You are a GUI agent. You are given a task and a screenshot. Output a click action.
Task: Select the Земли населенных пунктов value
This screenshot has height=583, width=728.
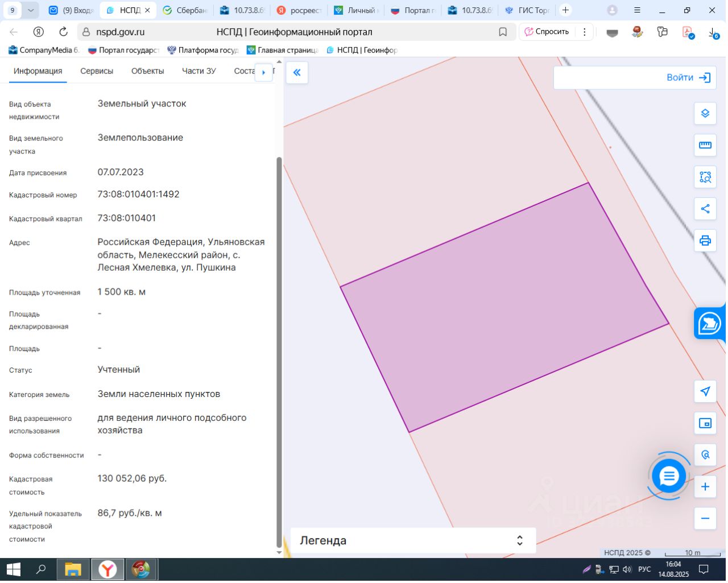point(159,394)
